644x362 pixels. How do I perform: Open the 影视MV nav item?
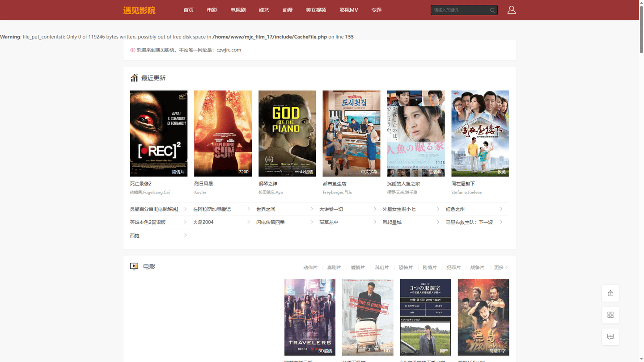349,10
